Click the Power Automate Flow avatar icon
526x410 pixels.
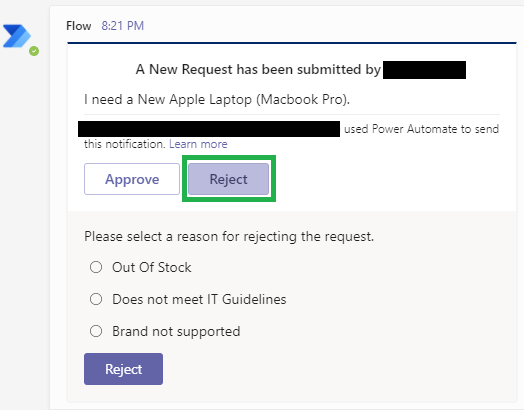pyautogui.click(x=17, y=36)
